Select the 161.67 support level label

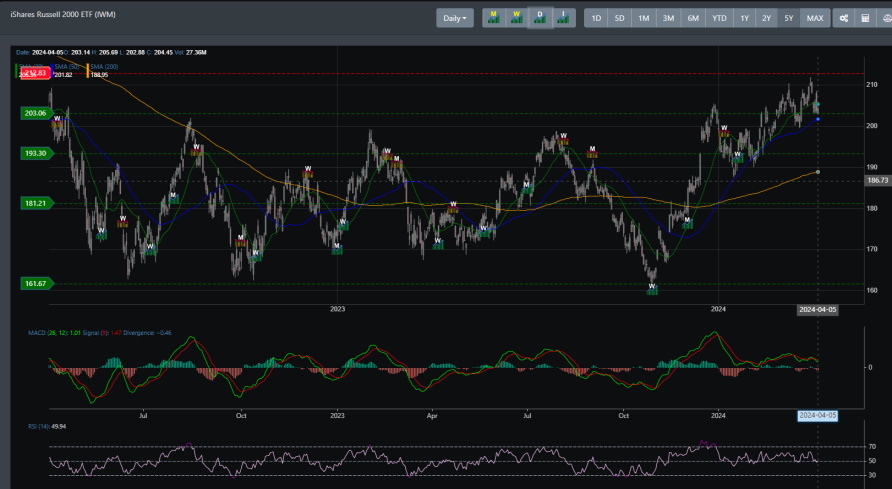point(35,283)
